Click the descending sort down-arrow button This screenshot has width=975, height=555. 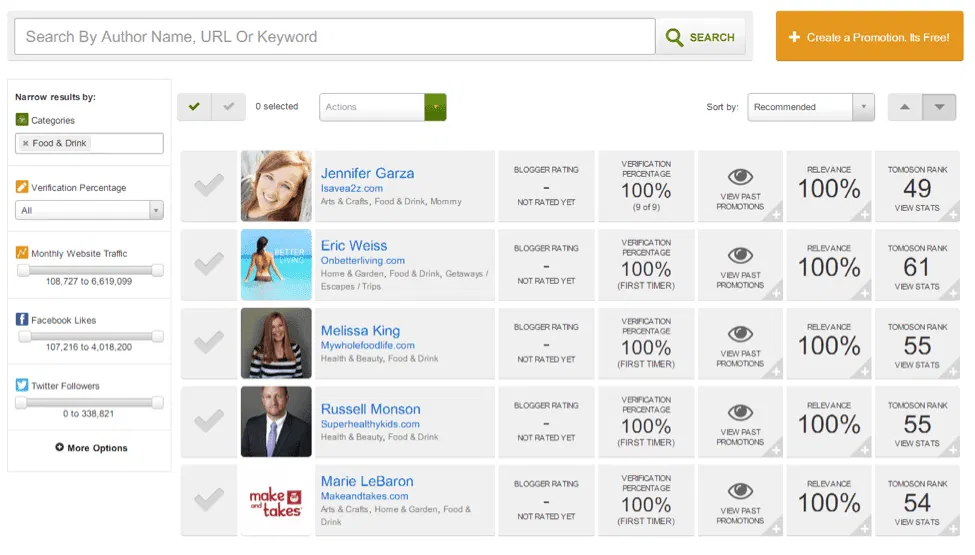pos(939,107)
